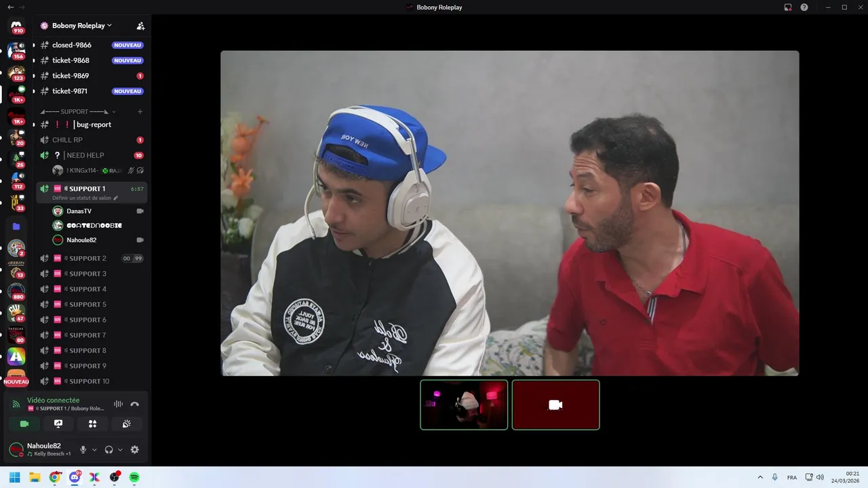Disconnect from voice with hang-up icon
The image size is (868, 488).
pos(134,404)
